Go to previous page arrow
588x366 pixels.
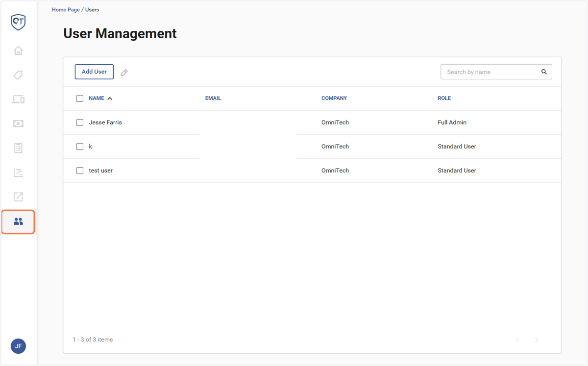click(517, 340)
